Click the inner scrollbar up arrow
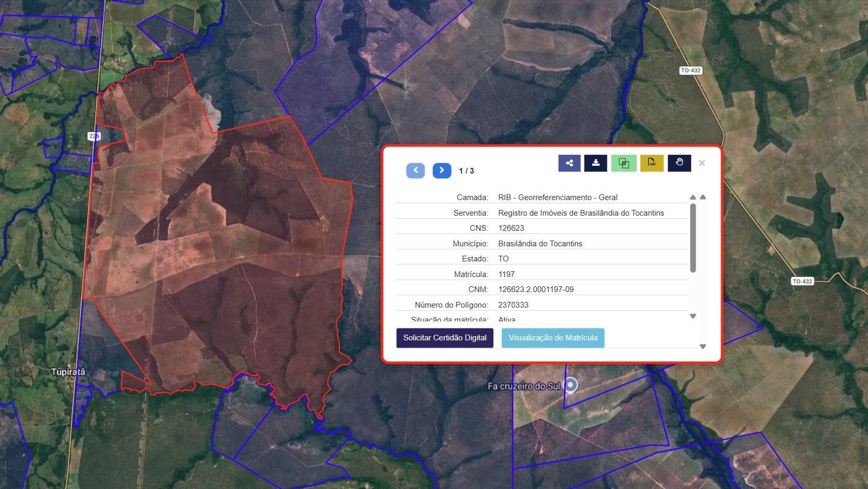 (x=693, y=197)
